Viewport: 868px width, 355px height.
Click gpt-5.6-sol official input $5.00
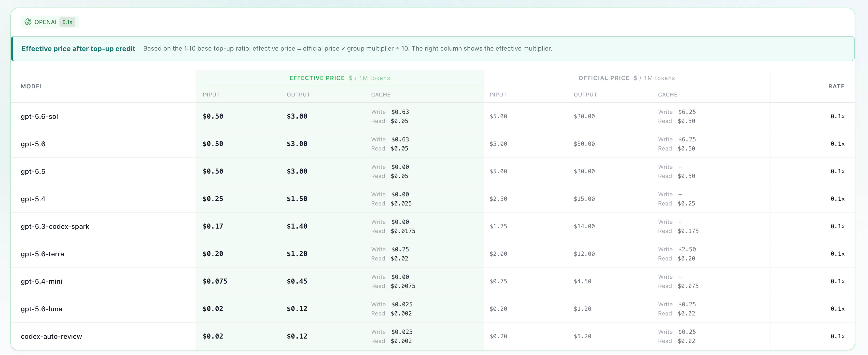498,116
